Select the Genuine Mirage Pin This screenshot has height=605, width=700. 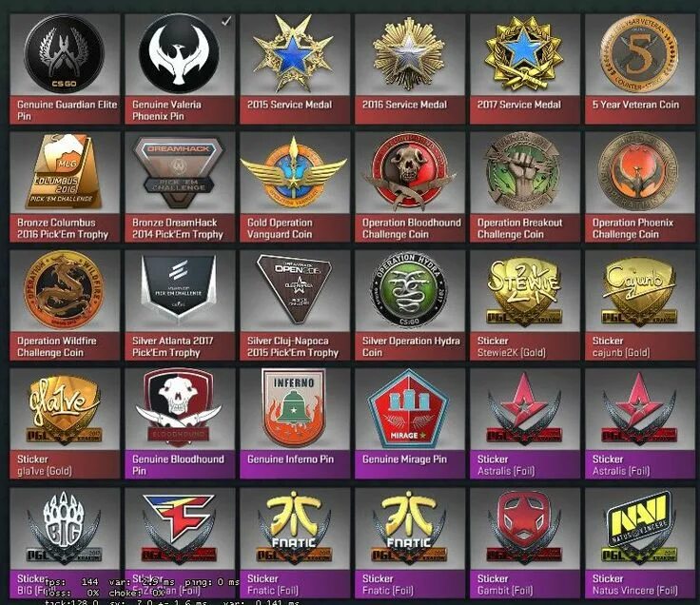point(410,423)
